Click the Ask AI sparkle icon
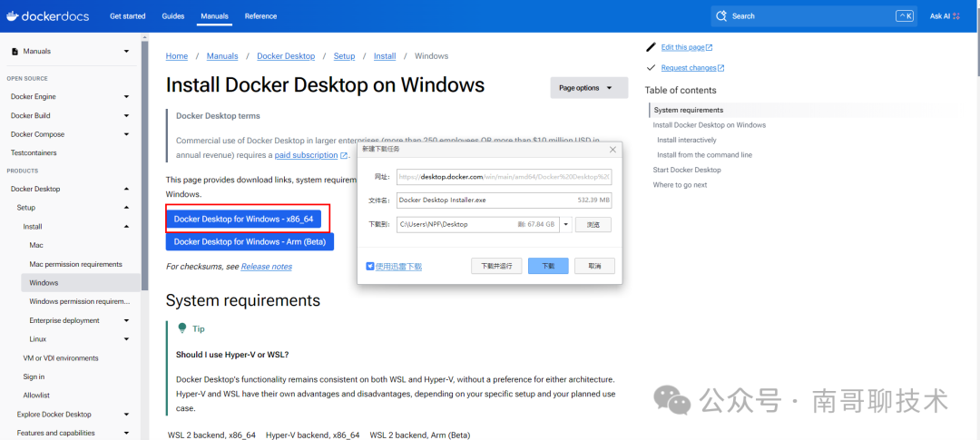The image size is (980, 440). 956,16
